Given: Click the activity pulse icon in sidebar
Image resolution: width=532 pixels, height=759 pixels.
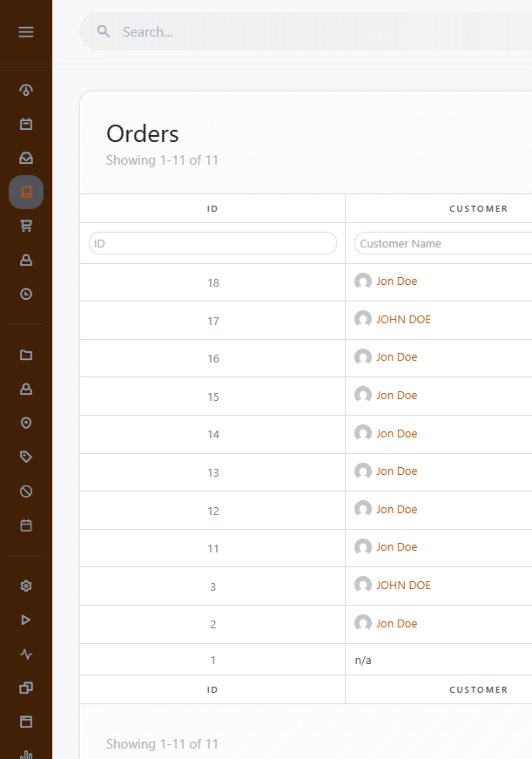Looking at the screenshot, I should (x=25, y=654).
